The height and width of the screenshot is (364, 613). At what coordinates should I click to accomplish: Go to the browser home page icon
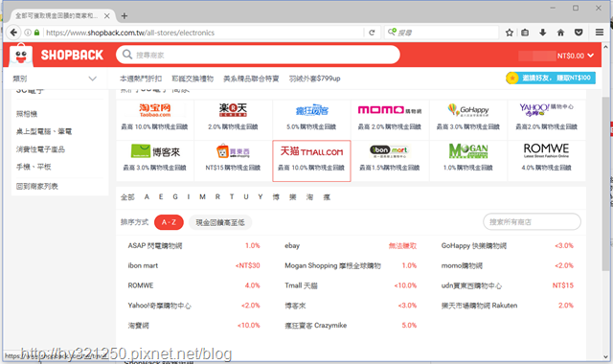(560, 33)
